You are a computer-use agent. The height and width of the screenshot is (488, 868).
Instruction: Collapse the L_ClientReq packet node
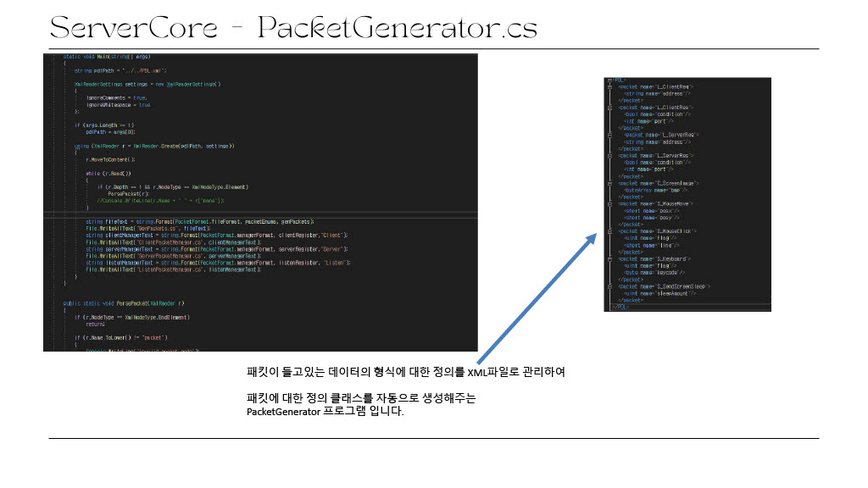pos(609,87)
